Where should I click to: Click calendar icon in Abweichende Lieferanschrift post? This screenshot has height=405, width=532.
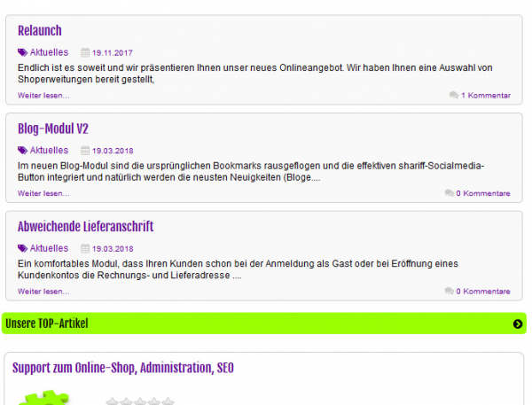85,248
